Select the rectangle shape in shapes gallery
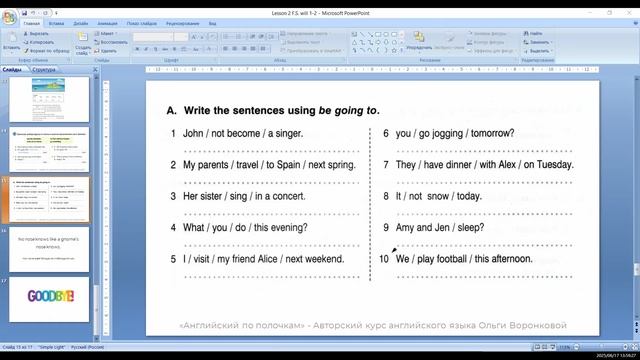Screen dimensions: 640x360 (x=378, y=35)
